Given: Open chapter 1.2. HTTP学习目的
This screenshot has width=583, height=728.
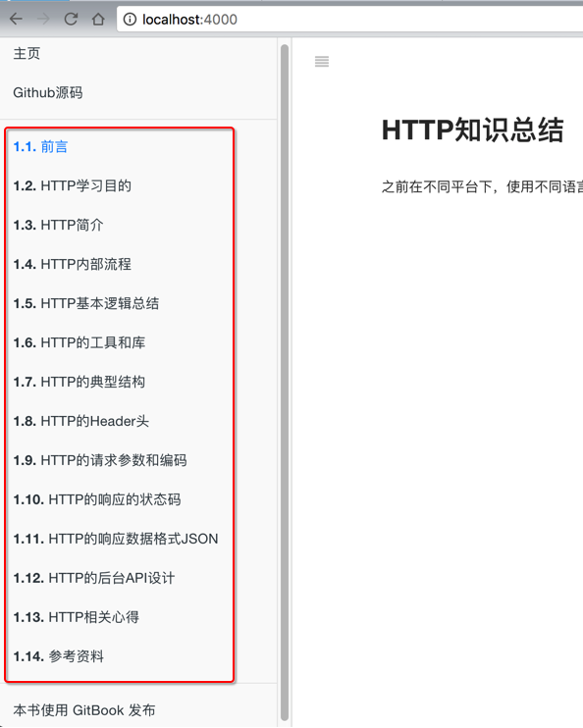Looking at the screenshot, I should 72,185.
